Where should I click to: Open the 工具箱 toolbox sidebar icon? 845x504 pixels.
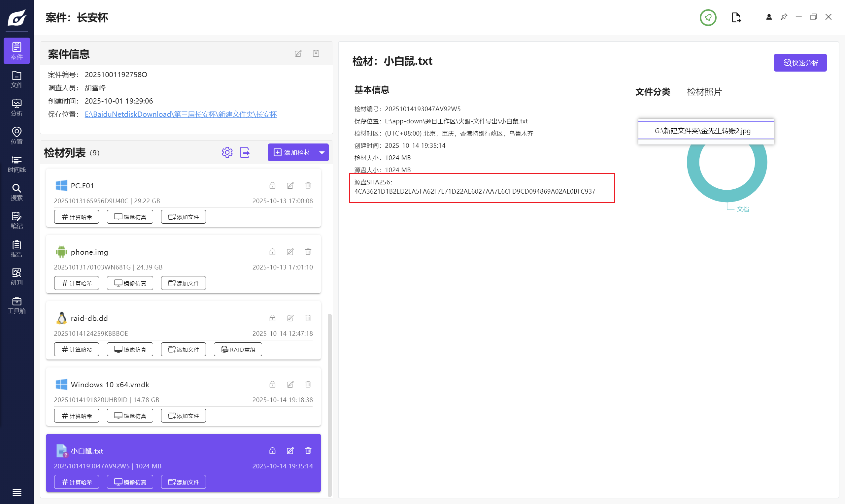click(17, 305)
